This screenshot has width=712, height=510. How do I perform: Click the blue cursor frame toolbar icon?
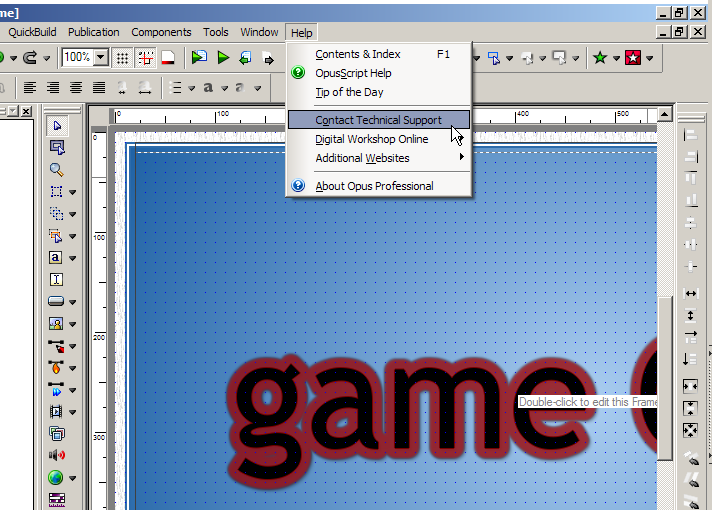click(494, 58)
